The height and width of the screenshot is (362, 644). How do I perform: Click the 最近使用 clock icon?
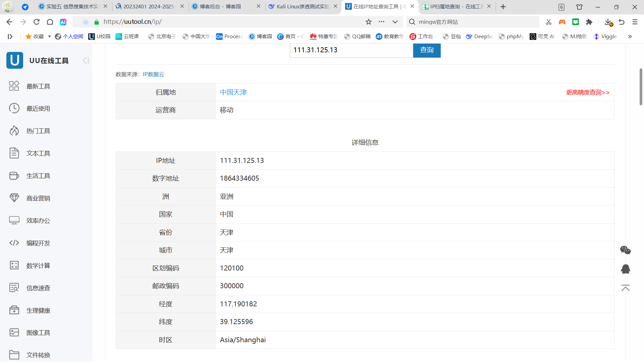[x=14, y=108]
